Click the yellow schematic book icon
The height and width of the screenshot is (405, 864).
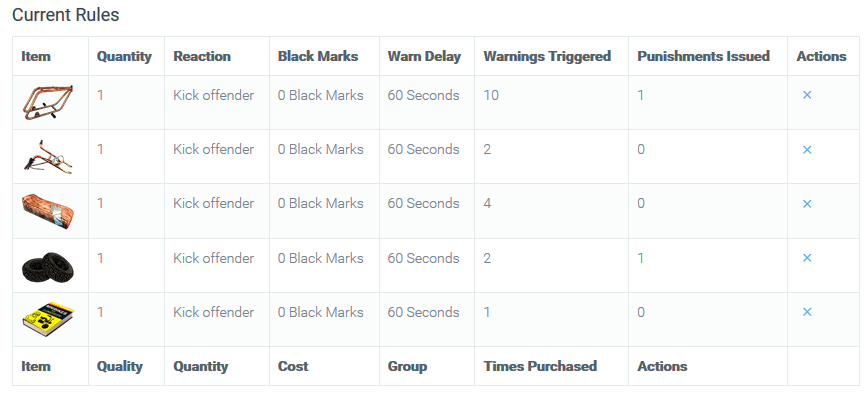(x=48, y=319)
